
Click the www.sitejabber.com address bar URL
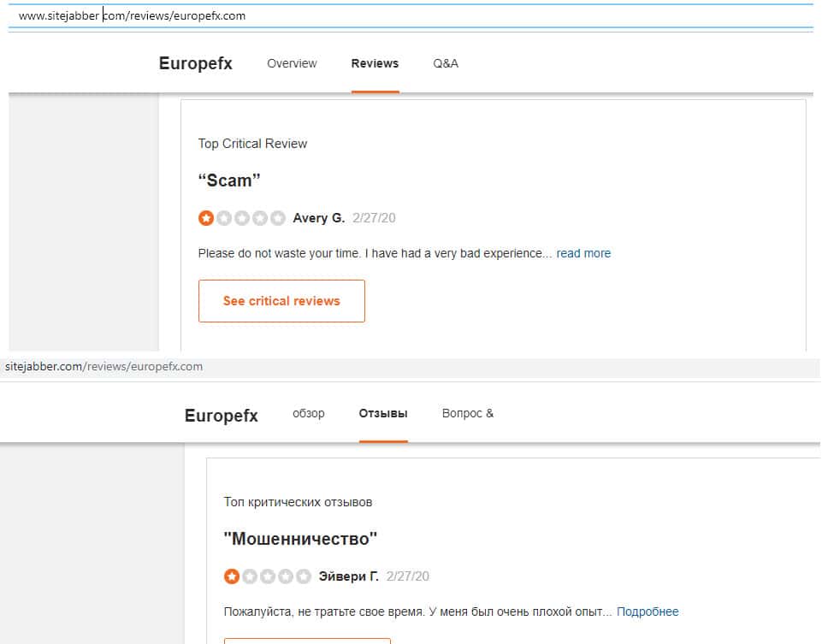click(x=132, y=15)
